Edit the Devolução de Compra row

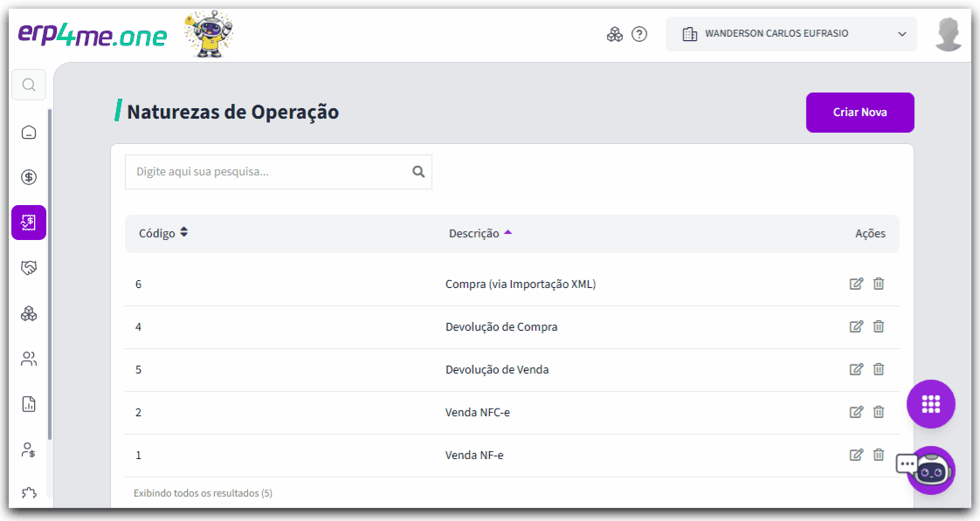[856, 326]
